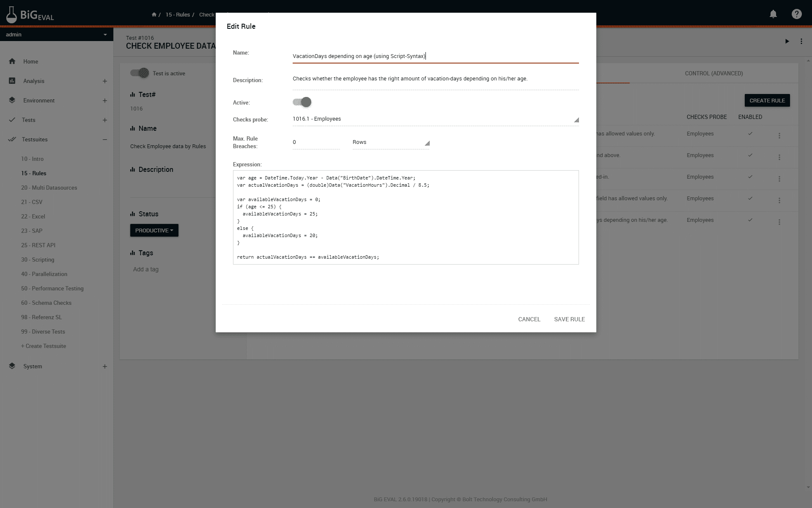Open the notifications bell

pos(773,14)
